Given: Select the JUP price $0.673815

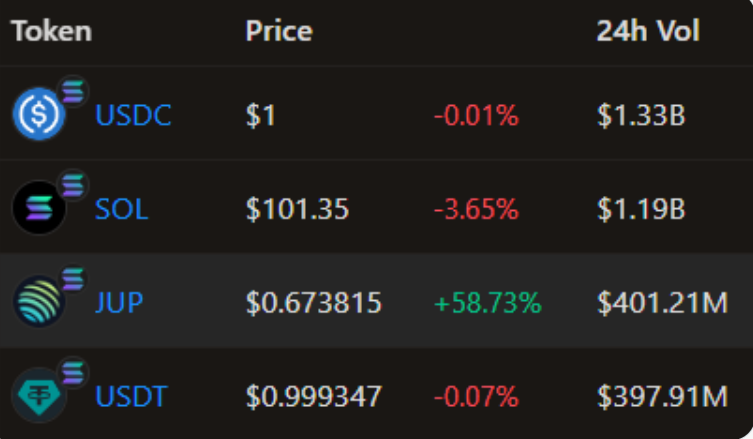Looking at the screenshot, I should [x=314, y=303].
